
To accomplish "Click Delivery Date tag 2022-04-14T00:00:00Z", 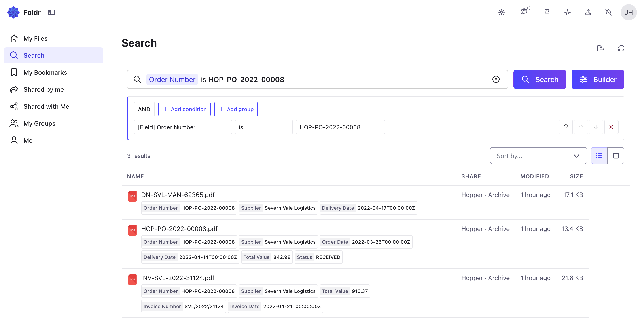I will (190, 257).
